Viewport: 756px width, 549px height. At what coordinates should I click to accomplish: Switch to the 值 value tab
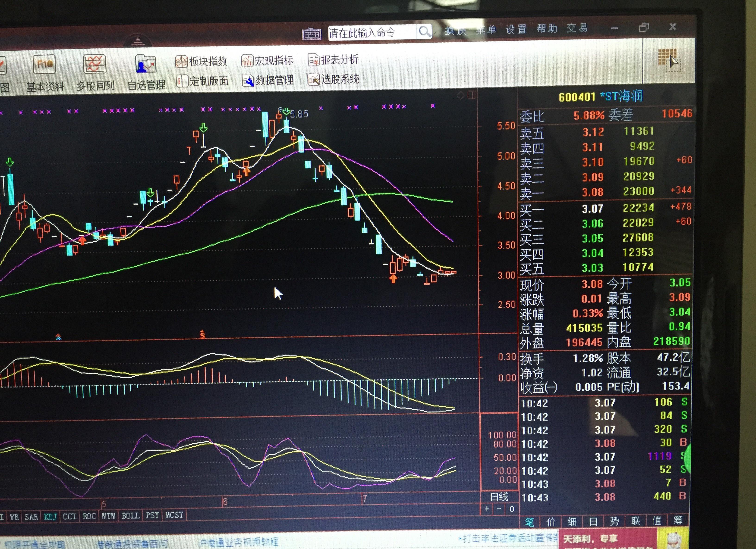tap(657, 520)
